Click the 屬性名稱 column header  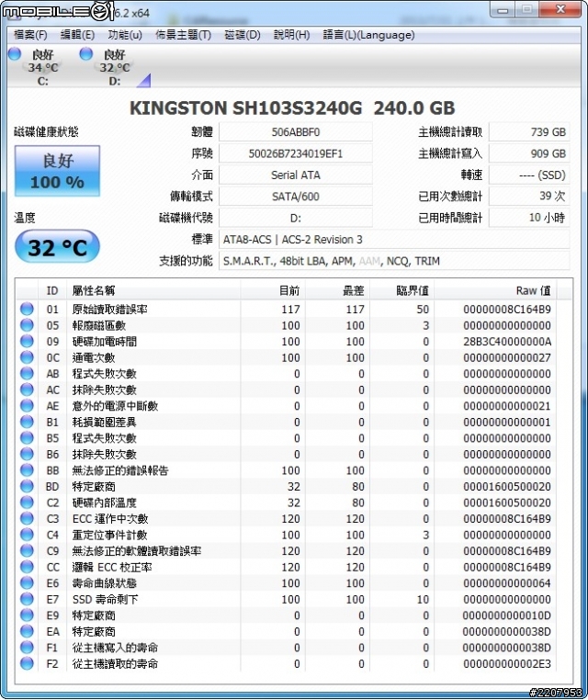tap(153, 290)
